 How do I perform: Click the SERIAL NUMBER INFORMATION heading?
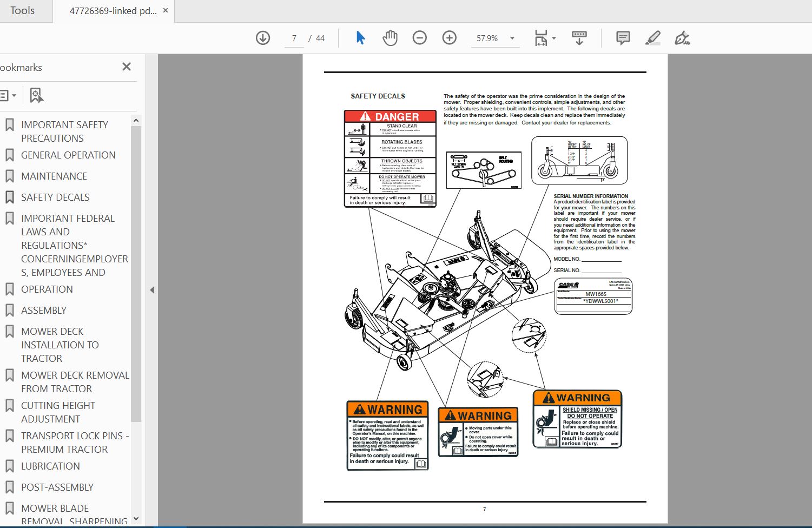(591, 196)
